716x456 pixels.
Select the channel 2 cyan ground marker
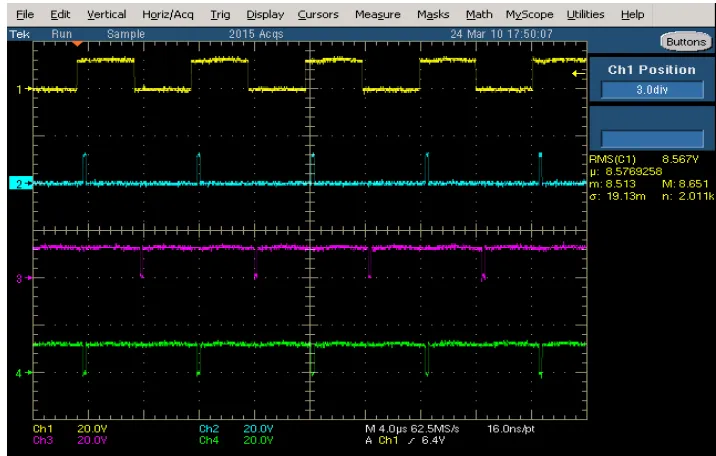[x=21, y=183]
